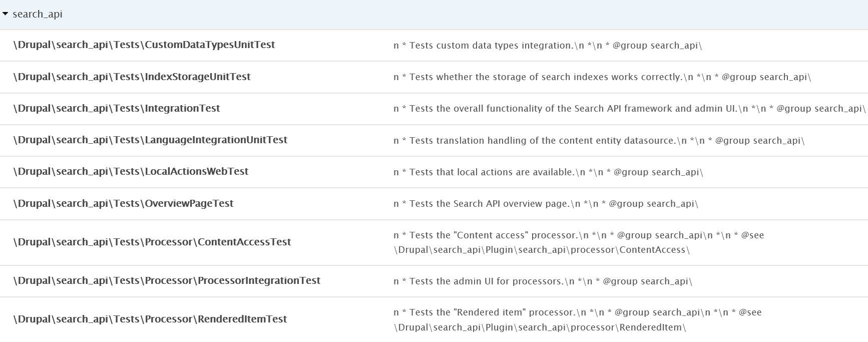Click description of the "Rendered item" processor test

tap(578, 320)
